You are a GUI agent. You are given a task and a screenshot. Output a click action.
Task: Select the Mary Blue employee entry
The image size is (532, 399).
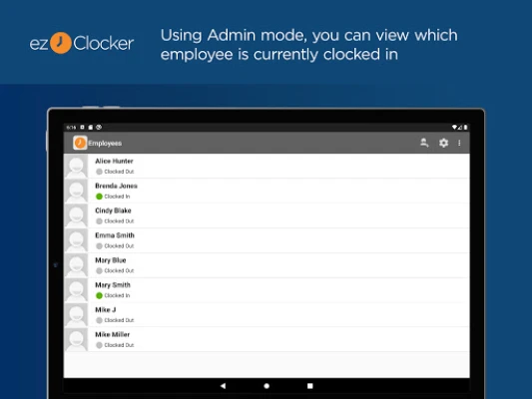click(266, 265)
